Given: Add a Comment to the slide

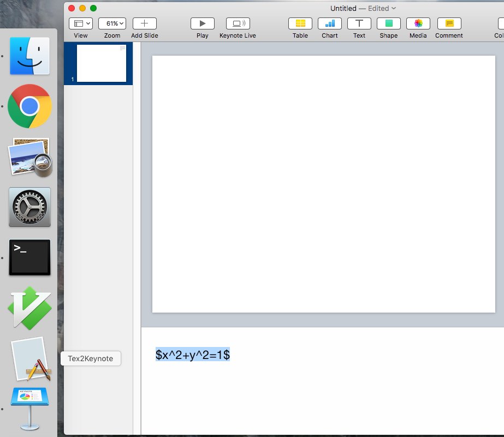Looking at the screenshot, I should coord(449,23).
